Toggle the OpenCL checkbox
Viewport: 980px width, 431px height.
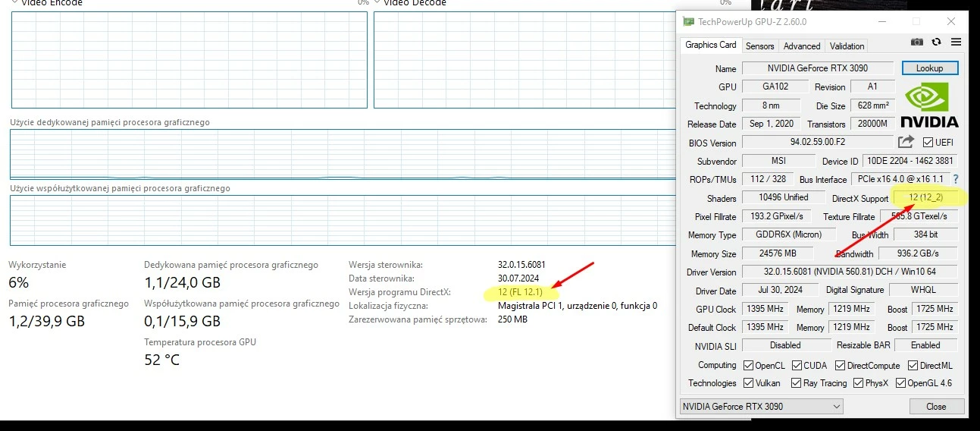point(749,365)
